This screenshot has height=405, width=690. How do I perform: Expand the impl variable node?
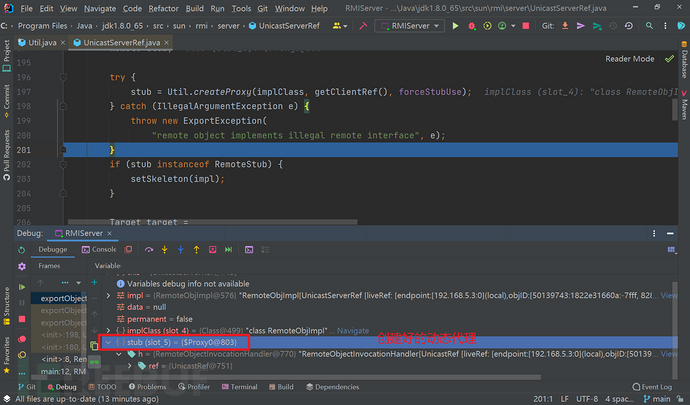108,295
